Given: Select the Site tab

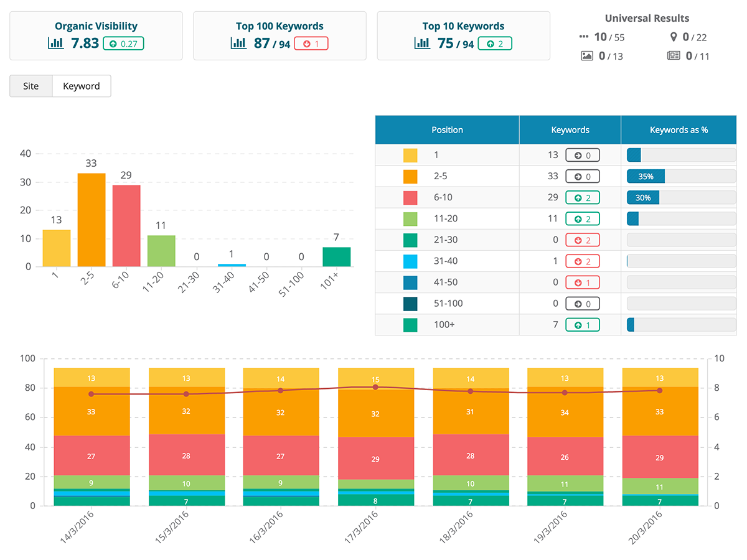Looking at the screenshot, I should tap(31, 86).
